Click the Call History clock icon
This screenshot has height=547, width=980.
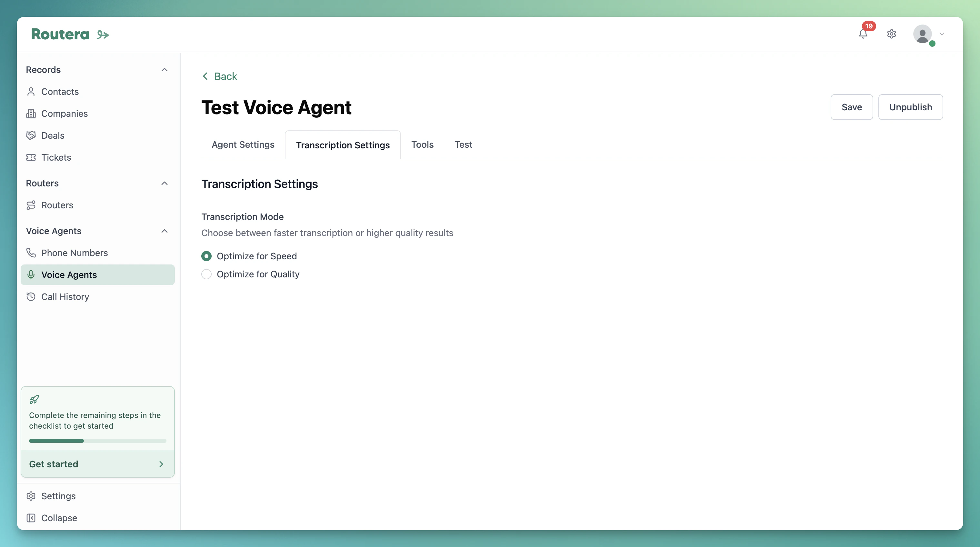(31, 297)
